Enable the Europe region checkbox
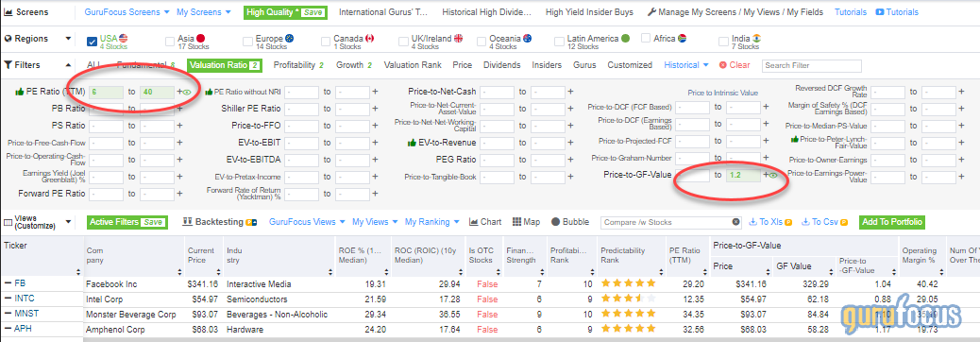Image resolution: width=980 pixels, height=342 pixels. tap(248, 42)
